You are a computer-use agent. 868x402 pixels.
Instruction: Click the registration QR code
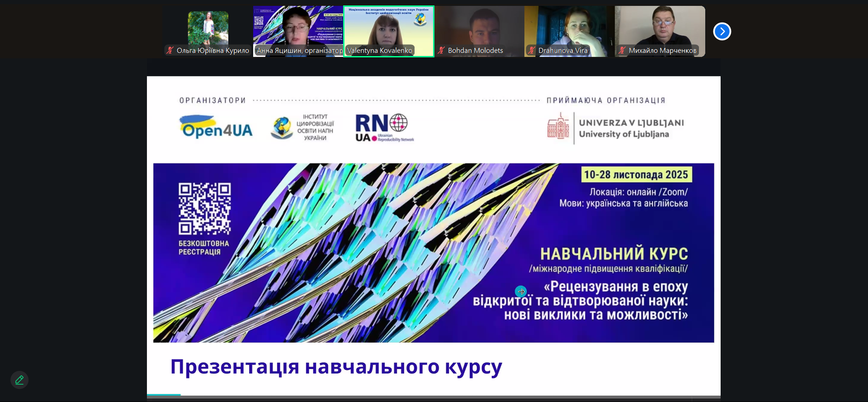pos(204,208)
